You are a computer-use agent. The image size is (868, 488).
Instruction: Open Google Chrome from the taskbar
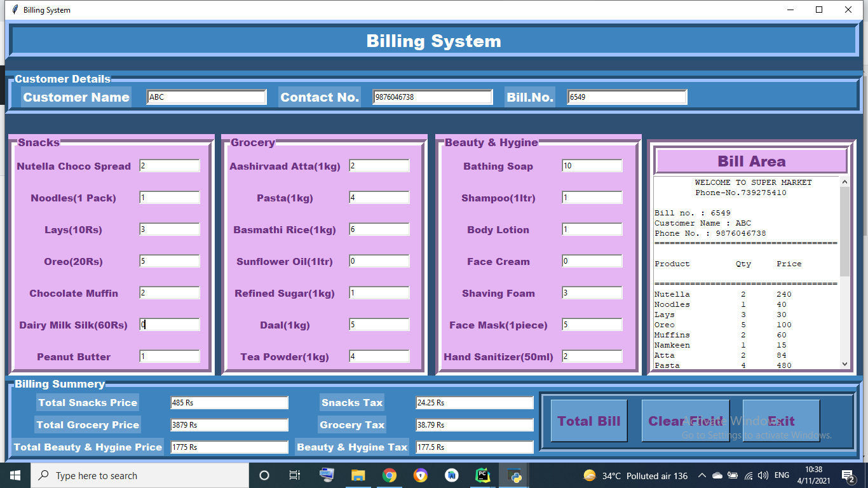click(x=390, y=475)
